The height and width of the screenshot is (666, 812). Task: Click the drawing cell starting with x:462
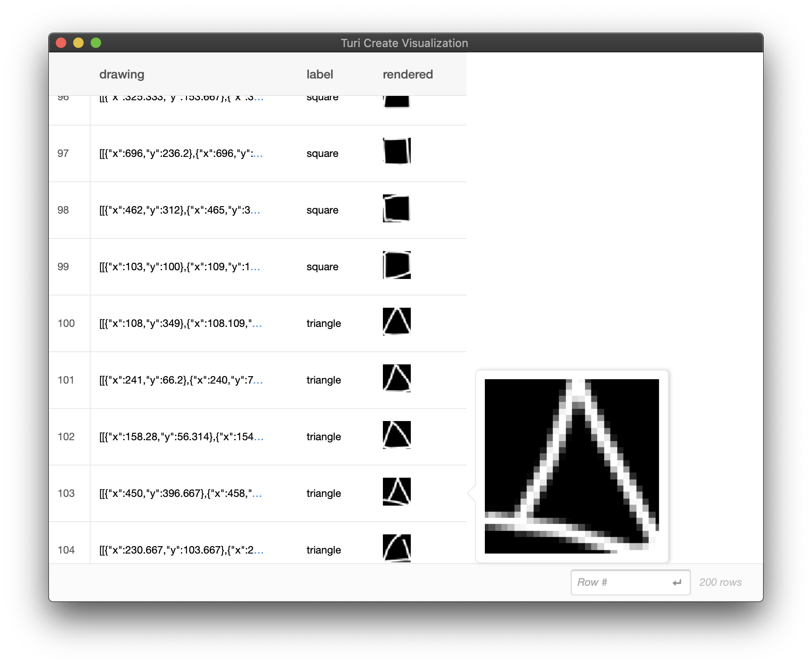[180, 210]
